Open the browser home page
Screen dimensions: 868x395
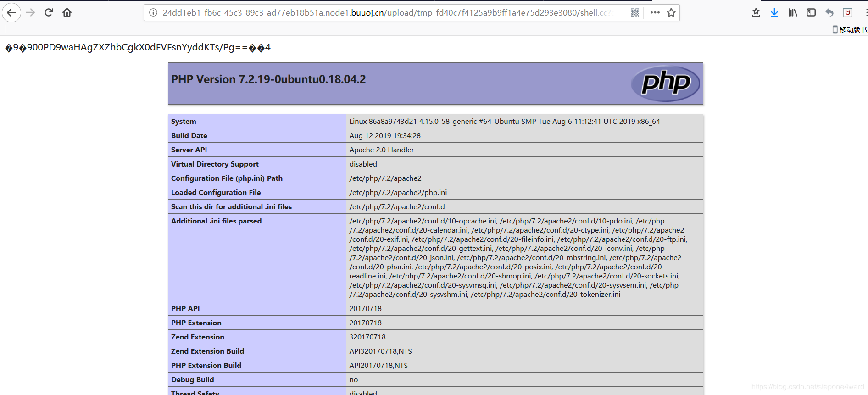[67, 12]
